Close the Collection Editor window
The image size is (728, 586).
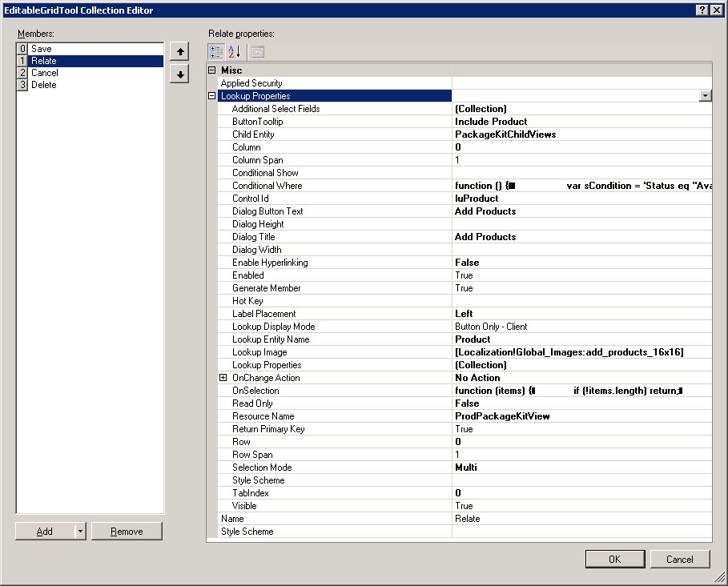717,10
